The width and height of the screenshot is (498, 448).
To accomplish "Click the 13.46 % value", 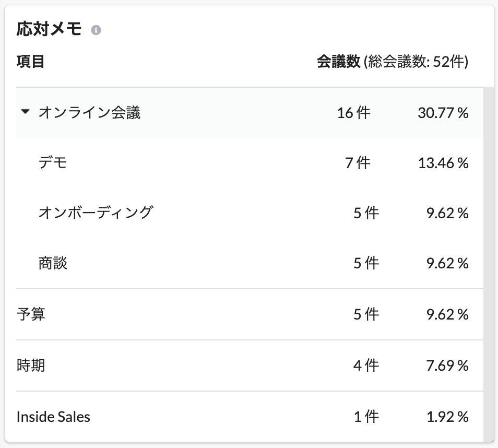I will (x=443, y=163).
